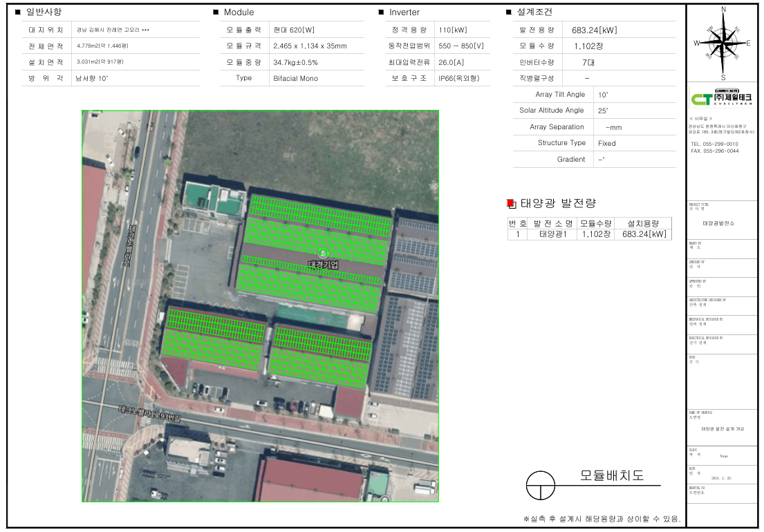Click the circular drawing title symbol beside 모듈배치도
Viewport: 764px width, 532px height.
[x=540, y=485]
